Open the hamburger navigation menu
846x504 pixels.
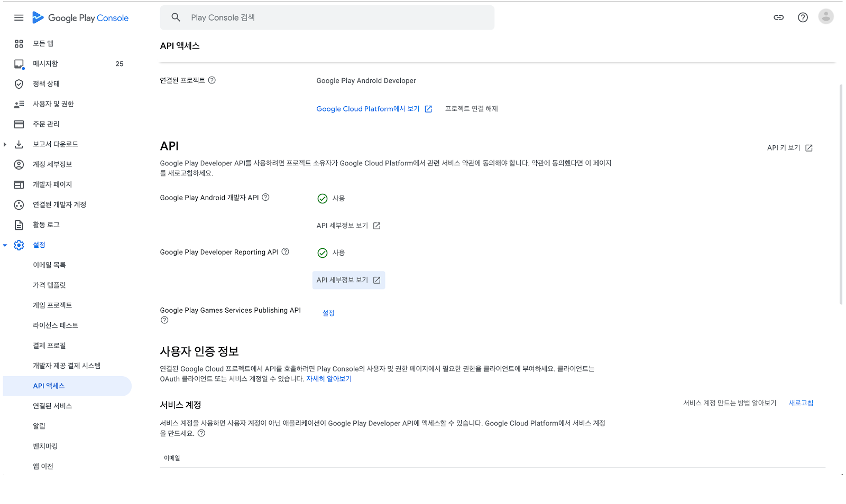19,17
